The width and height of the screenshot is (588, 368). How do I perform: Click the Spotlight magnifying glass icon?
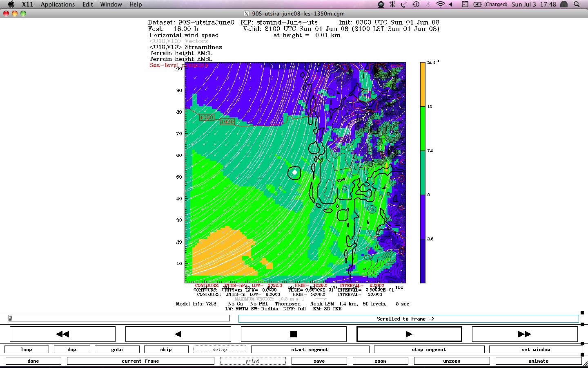(x=577, y=4)
